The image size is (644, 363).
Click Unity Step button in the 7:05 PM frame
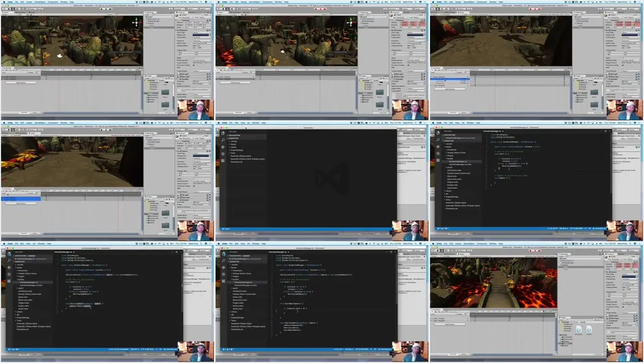tap(110, 9)
